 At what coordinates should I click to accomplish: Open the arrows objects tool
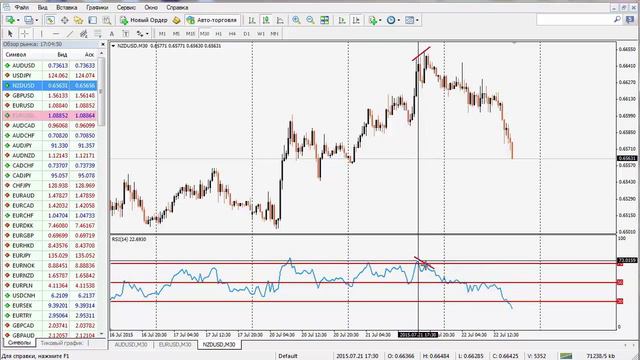point(140,33)
